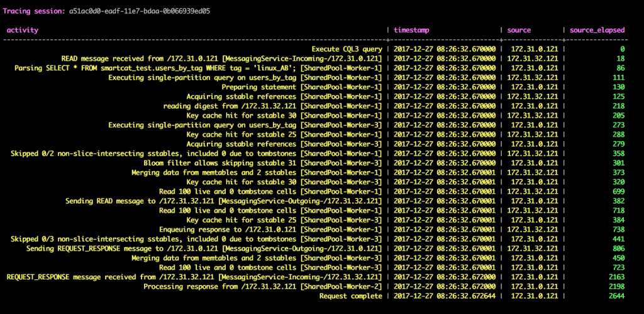Screen dimensions: 644x314
Task: Click the timestamp ending in 32.672644
Action: (445, 296)
